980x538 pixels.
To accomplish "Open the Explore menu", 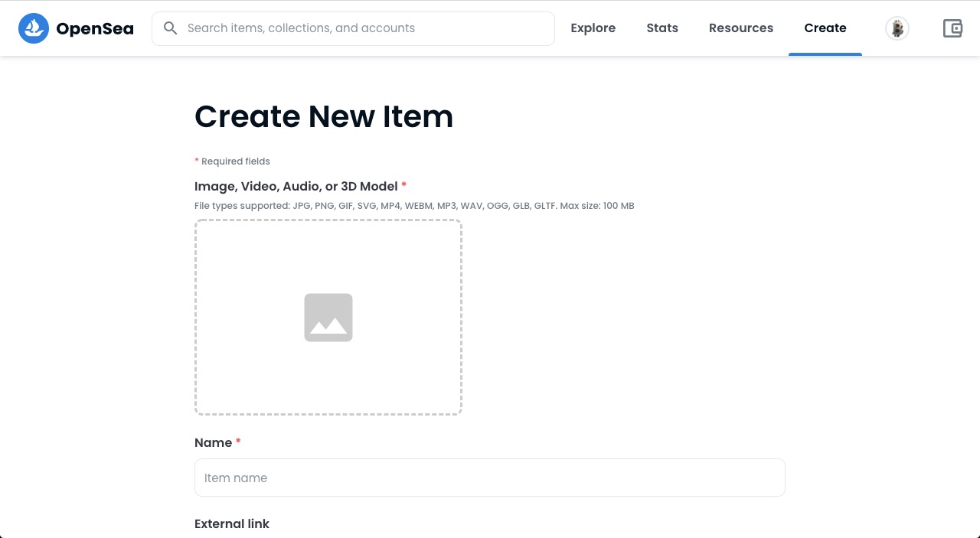I will [x=593, y=28].
